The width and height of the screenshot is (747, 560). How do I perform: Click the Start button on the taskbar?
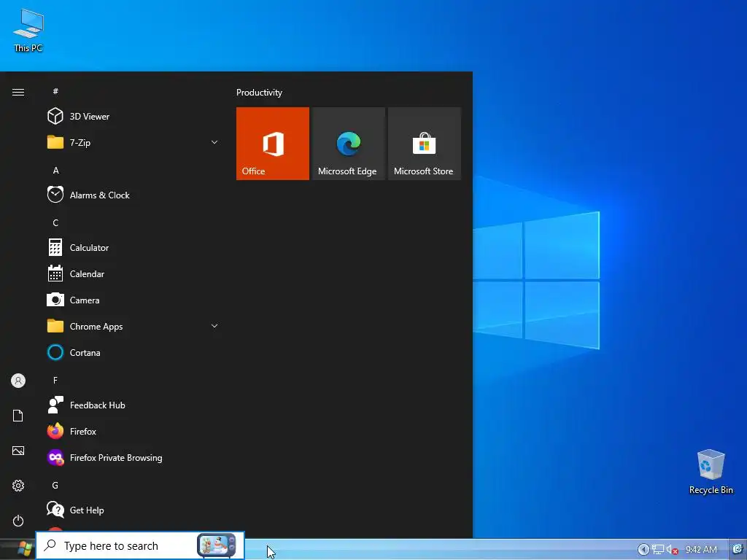[24, 548]
